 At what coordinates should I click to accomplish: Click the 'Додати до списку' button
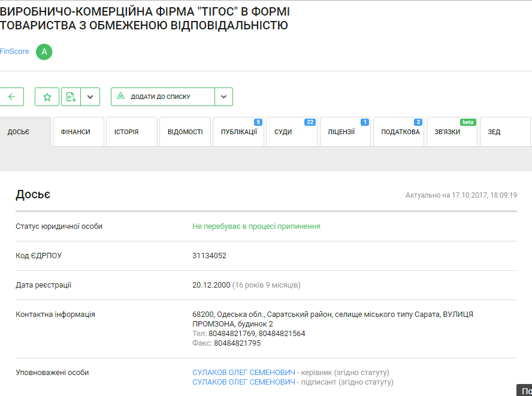point(162,96)
